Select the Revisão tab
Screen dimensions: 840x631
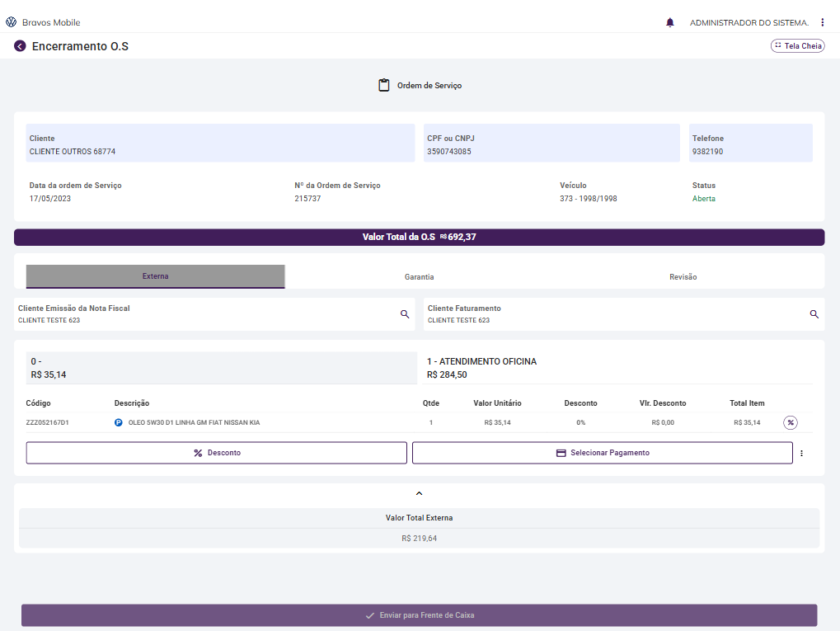[683, 277]
